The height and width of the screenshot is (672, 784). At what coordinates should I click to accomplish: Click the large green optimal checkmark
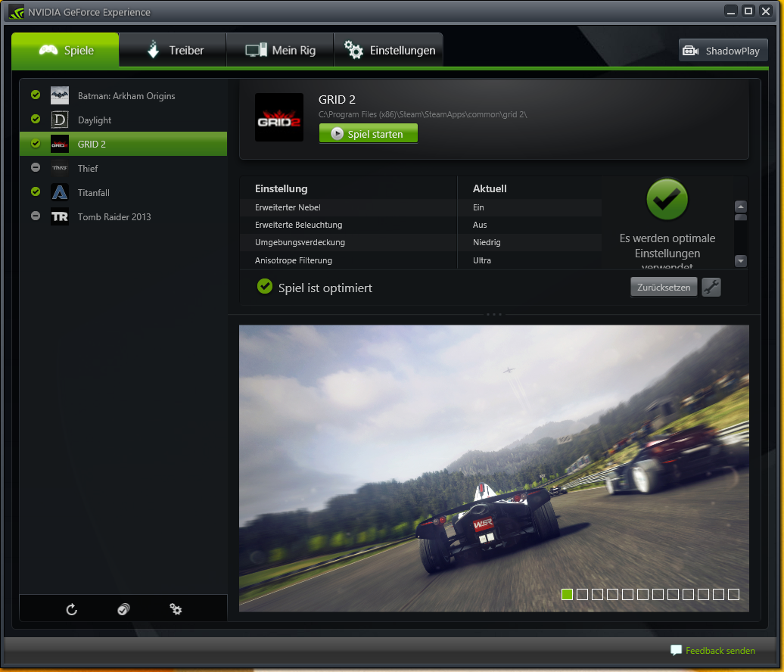(667, 199)
